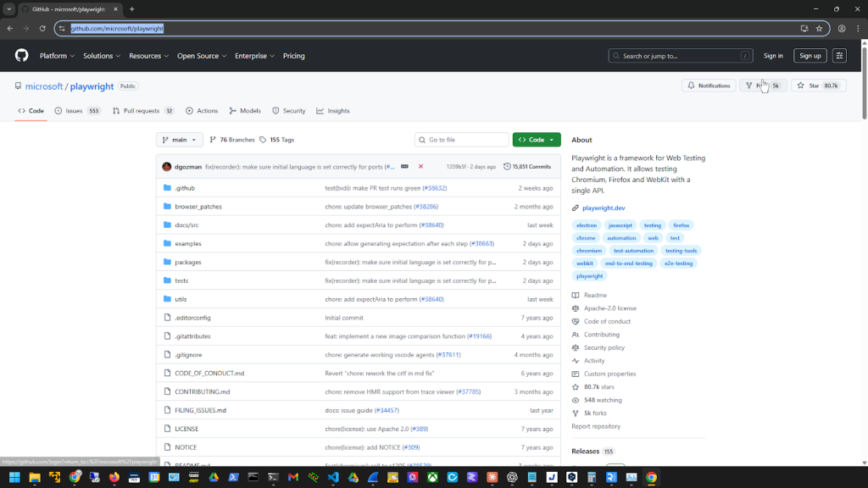This screenshot has height=488, width=868.
Task: Open Firefox from the taskbar
Action: (x=114, y=478)
